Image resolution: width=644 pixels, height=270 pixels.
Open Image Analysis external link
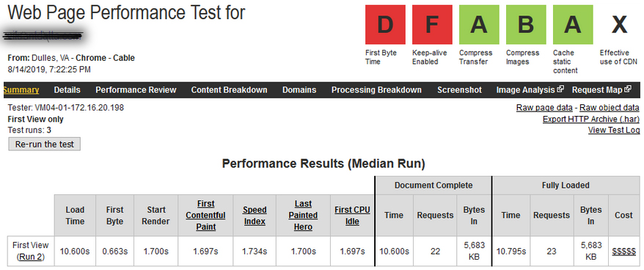pos(530,90)
